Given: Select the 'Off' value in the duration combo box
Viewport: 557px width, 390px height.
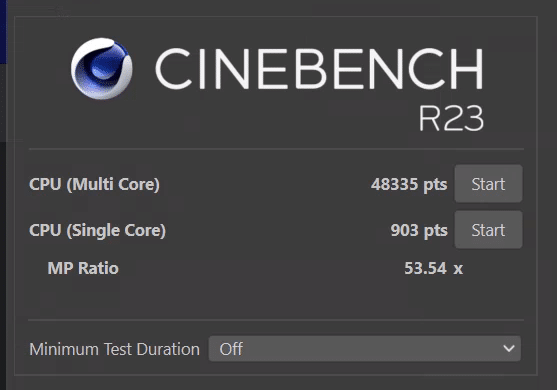Looking at the screenshot, I should (231, 349).
